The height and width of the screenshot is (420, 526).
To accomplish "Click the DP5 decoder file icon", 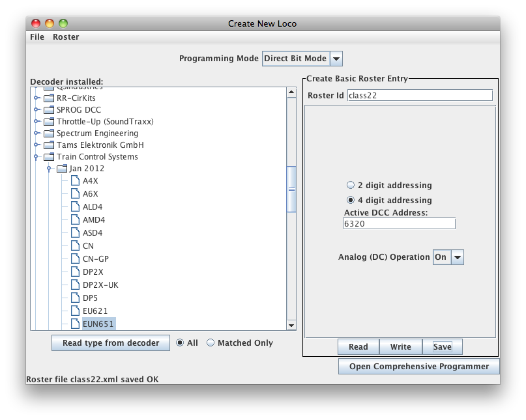I will click(x=76, y=298).
